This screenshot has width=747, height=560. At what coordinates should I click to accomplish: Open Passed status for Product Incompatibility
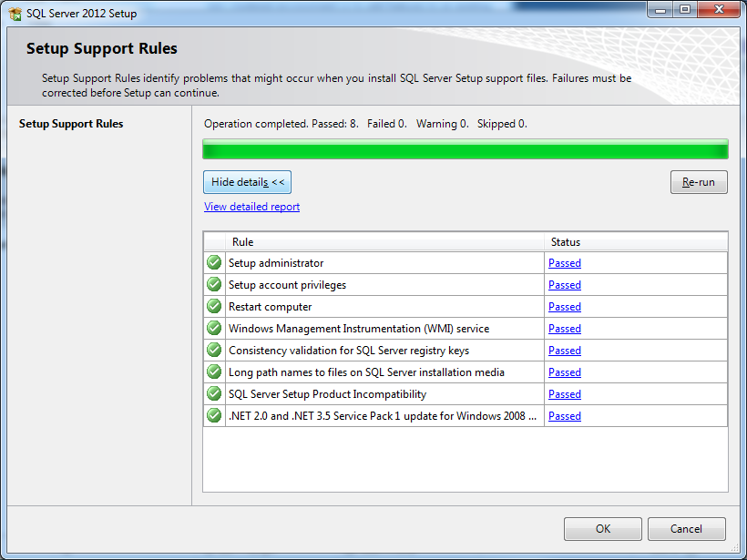(565, 394)
